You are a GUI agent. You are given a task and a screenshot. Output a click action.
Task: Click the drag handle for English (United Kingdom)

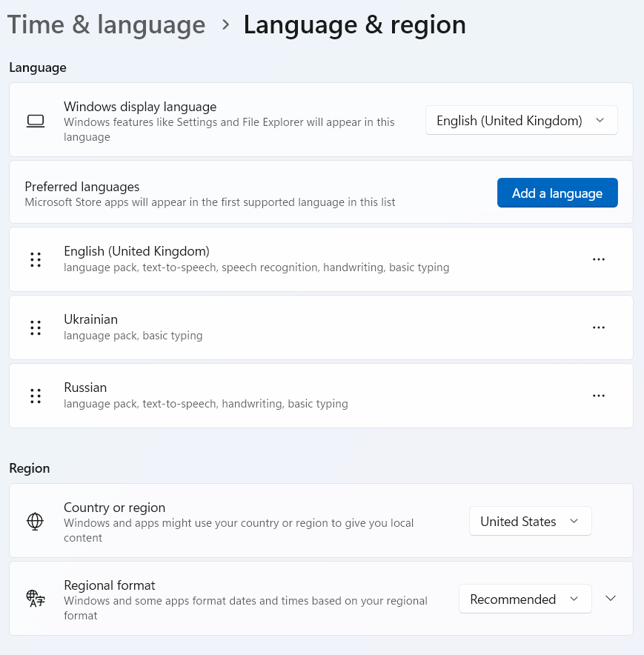pyautogui.click(x=36, y=259)
